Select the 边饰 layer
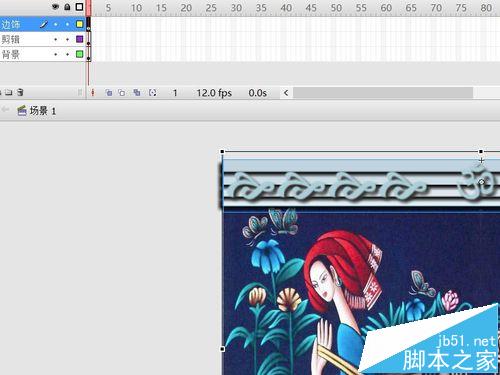The width and height of the screenshot is (500, 375). click(x=43, y=24)
